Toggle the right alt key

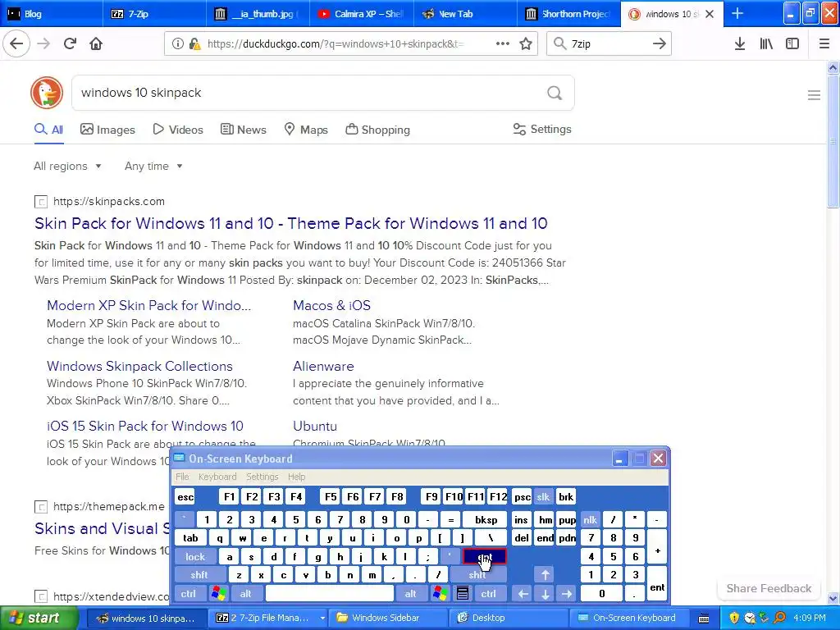coord(410,594)
